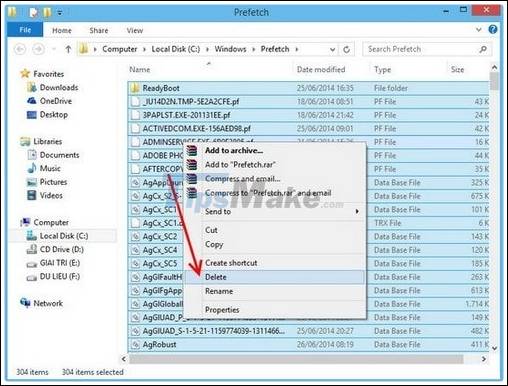Screen dimensions: 508x386
Task: Choose Compress and email...
Action: point(242,179)
